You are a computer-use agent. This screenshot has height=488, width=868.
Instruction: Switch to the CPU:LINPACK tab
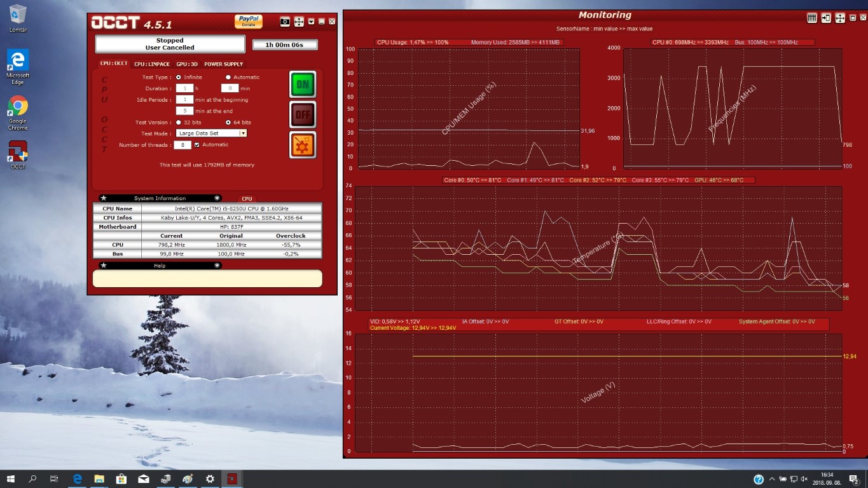pyautogui.click(x=152, y=64)
